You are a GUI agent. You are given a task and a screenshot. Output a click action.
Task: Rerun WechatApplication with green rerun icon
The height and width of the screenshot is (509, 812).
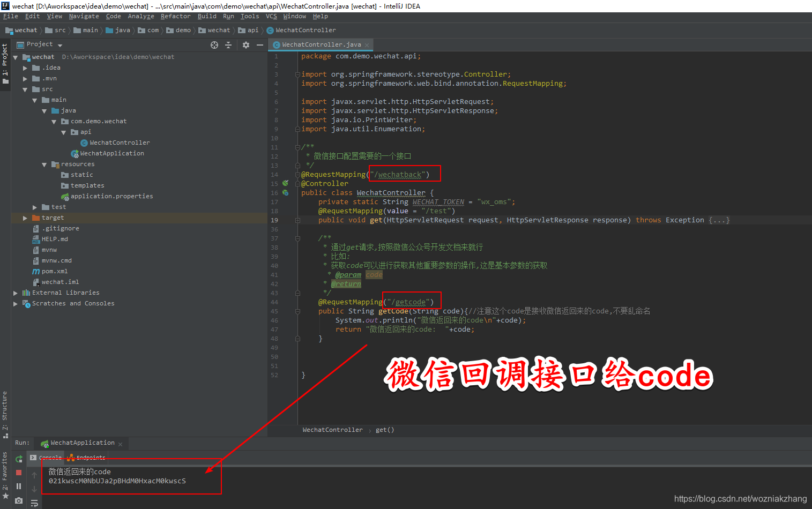pos(19,459)
